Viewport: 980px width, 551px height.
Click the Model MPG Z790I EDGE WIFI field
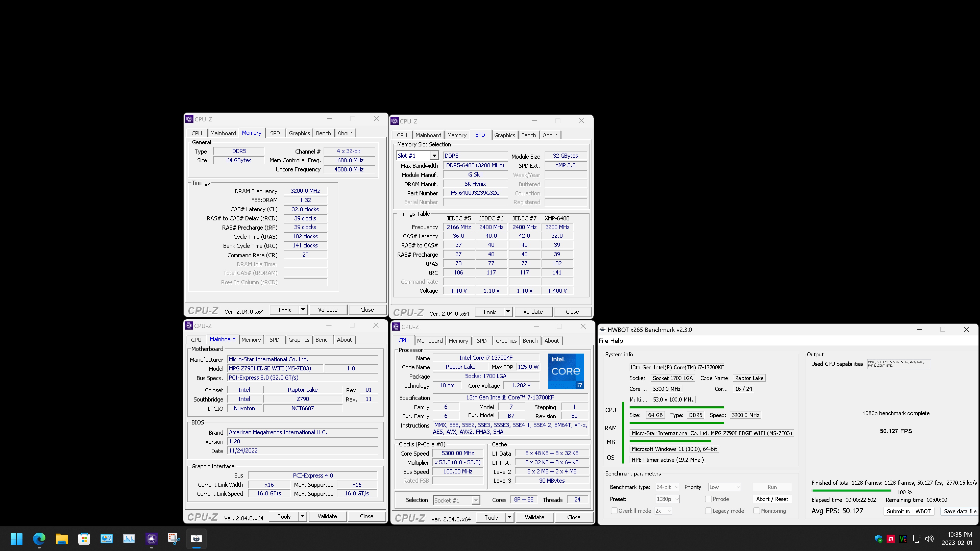pos(275,368)
